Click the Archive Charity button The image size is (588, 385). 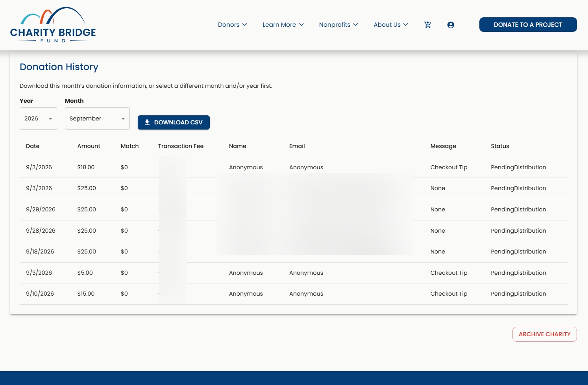[544, 334]
